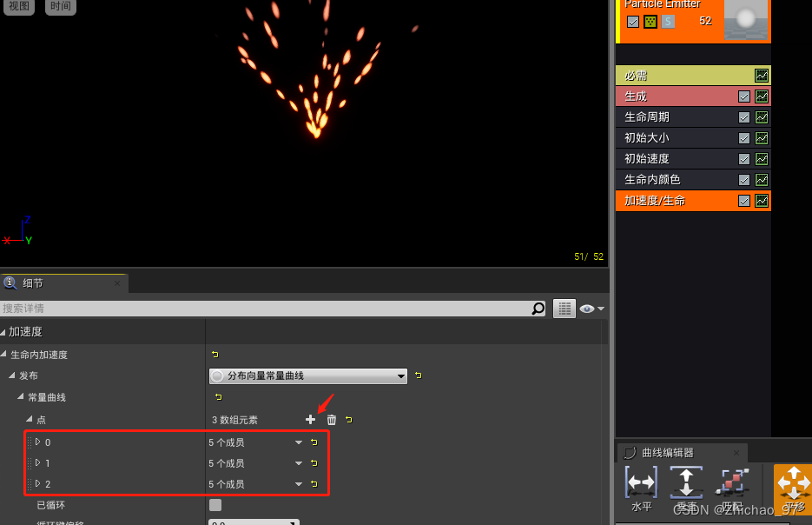Click the emitter rendering mode icon
Viewport: 812px width, 525px height.
(x=650, y=22)
